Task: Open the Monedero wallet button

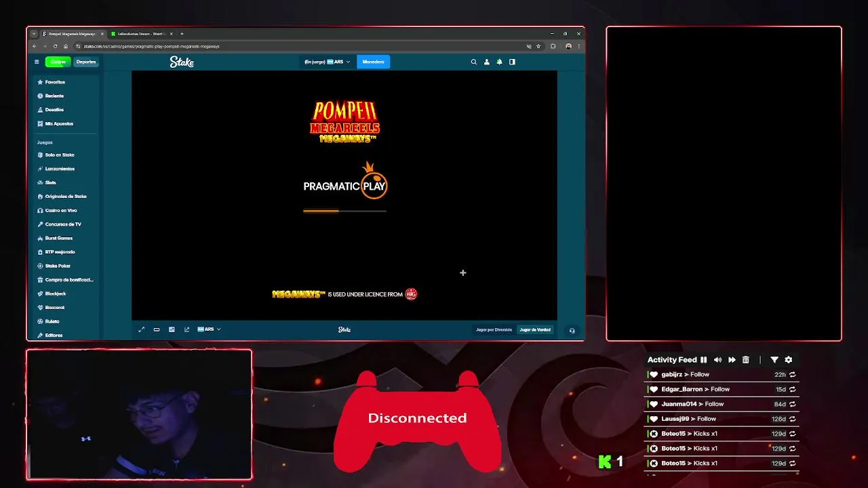Action: (x=373, y=62)
